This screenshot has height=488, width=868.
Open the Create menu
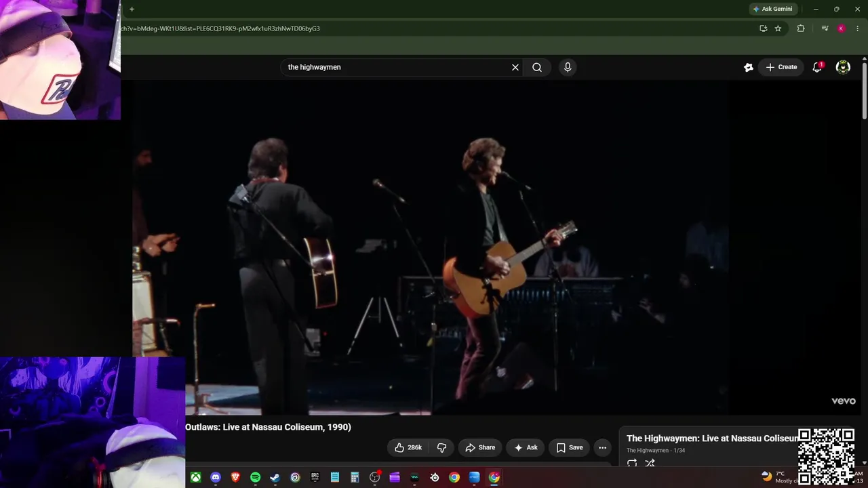pos(781,67)
